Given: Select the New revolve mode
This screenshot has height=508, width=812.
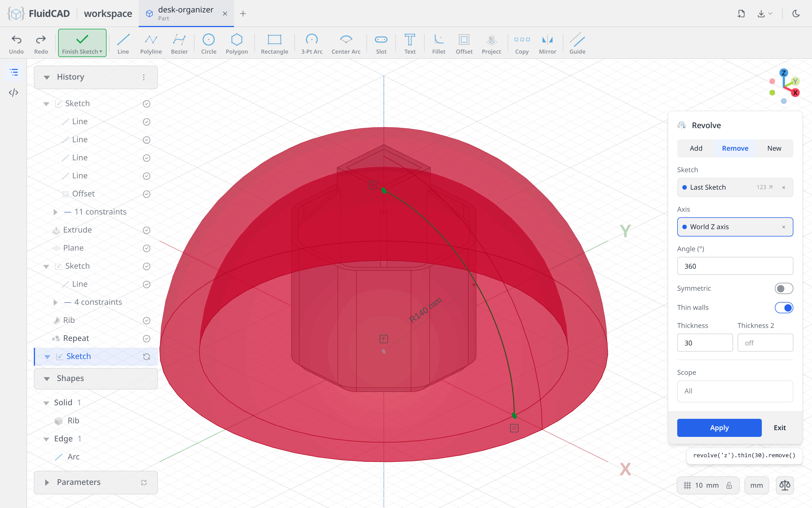Looking at the screenshot, I should [x=774, y=148].
